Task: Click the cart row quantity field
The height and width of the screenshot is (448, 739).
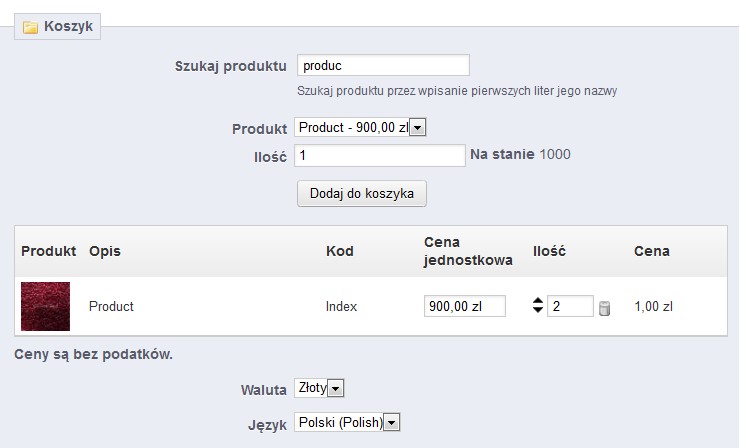Action: [x=570, y=306]
